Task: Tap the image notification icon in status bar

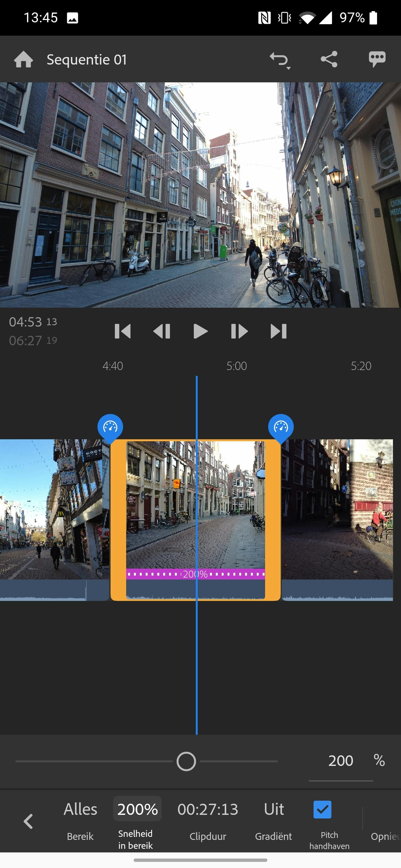Action: [x=72, y=18]
